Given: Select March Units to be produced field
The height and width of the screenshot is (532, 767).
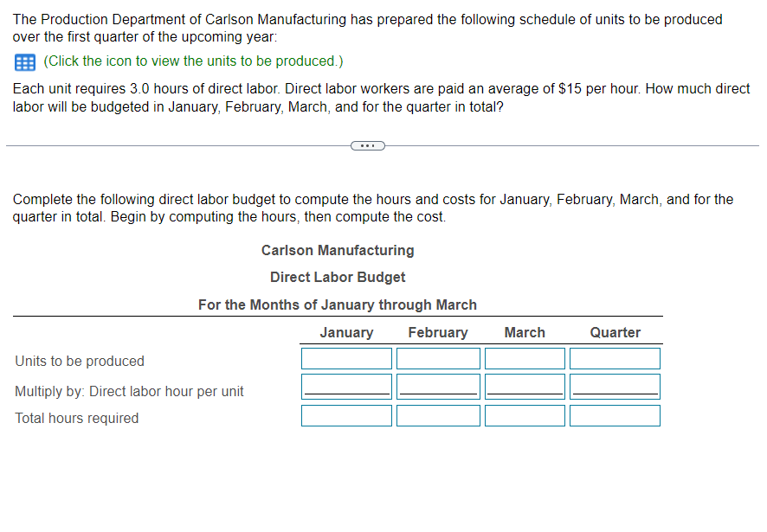Looking at the screenshot, I should [525, 358].
